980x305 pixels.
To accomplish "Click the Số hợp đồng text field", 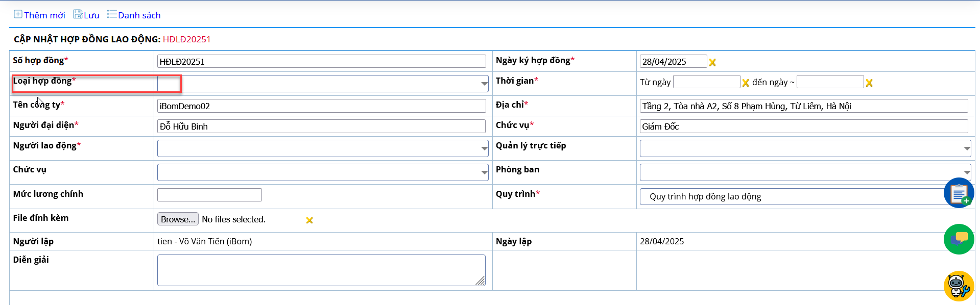I will 322,61.
